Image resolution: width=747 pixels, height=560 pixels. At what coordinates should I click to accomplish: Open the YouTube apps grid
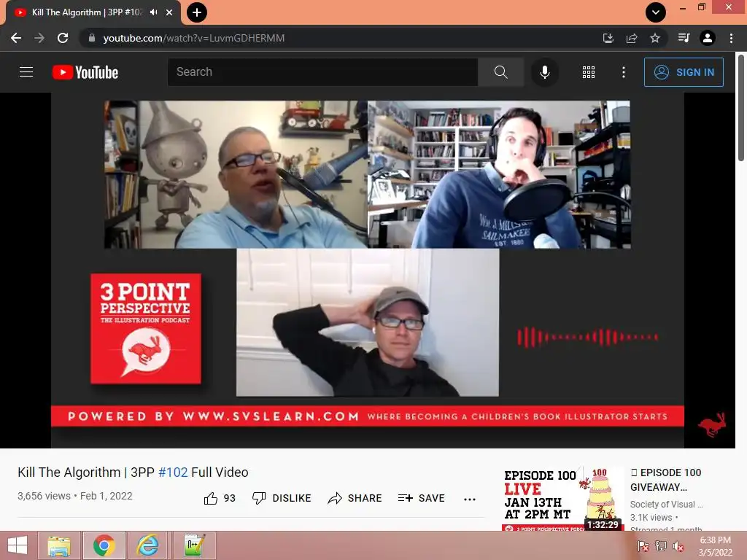click(589, 72)
